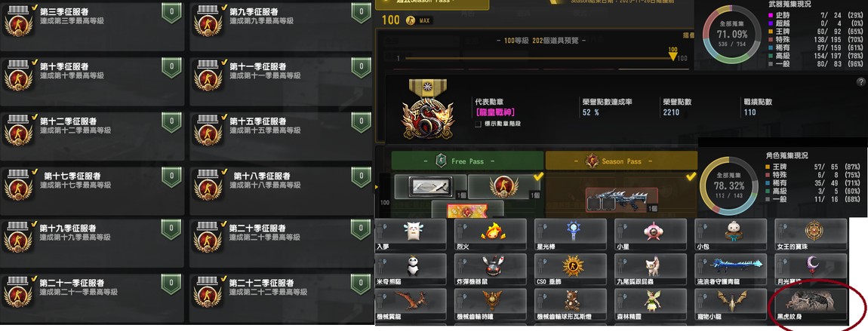Click the shield badge on 第九季征服者

click(x=361, y=12)
